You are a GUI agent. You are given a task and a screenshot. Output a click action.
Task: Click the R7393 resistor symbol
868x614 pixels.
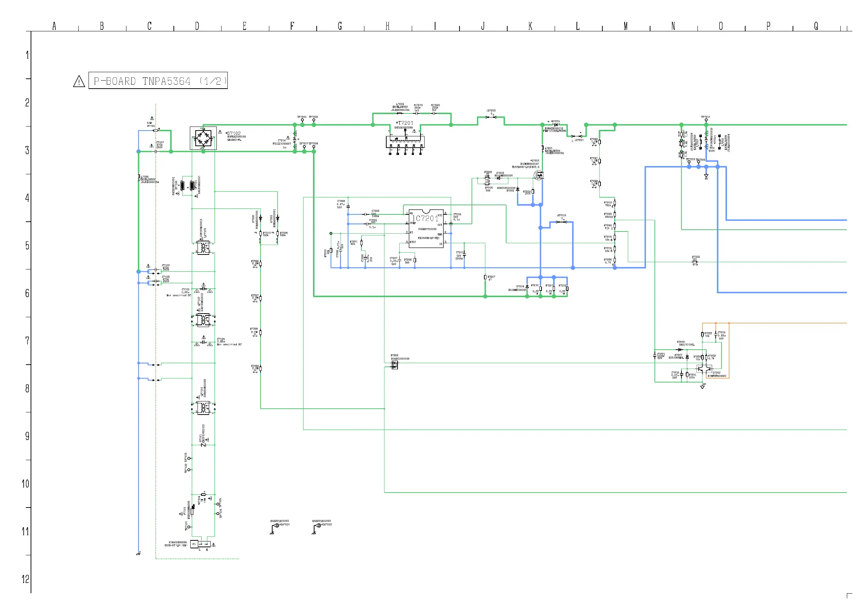coord(695,262)
